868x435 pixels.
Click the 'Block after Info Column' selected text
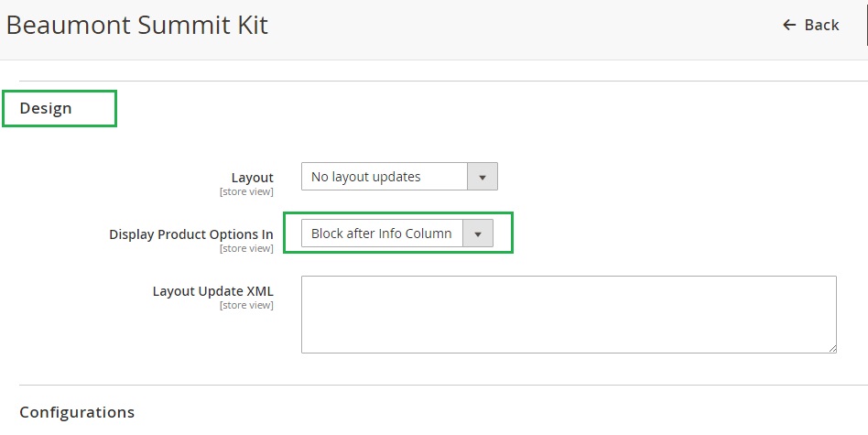[381, 234]
